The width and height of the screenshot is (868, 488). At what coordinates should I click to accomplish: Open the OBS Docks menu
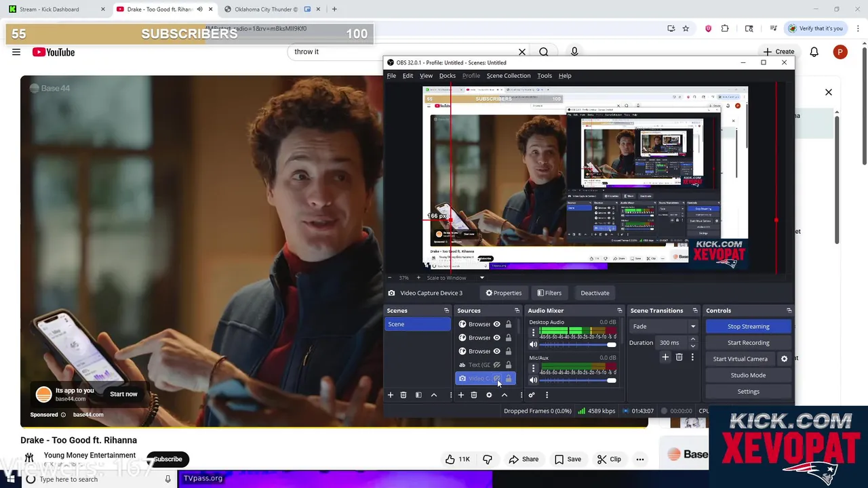click(448, 76)
